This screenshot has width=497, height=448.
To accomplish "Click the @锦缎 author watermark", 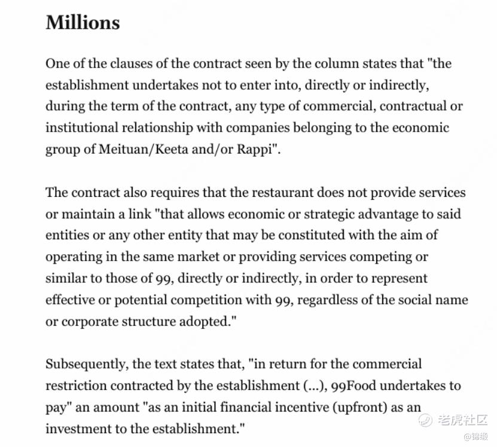I will point(475,437).
